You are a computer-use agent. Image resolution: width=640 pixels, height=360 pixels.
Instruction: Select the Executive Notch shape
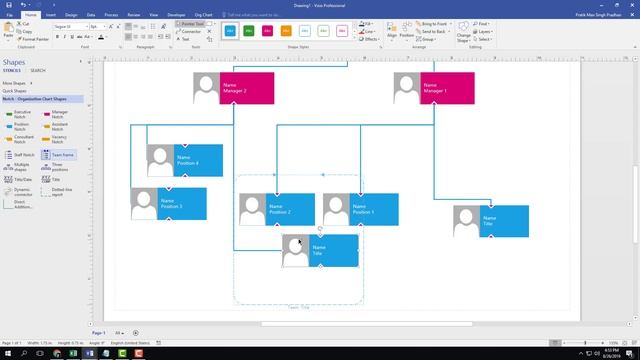pos(18,114)
